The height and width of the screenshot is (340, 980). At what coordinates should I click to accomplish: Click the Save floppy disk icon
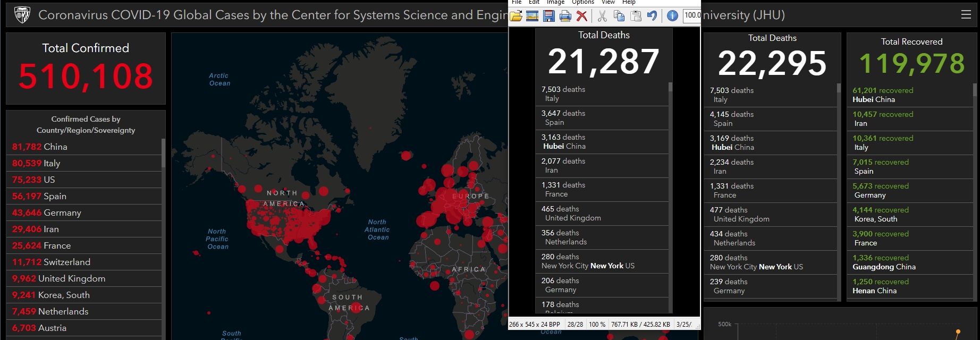pyautogui.click(x=548, y=16)
